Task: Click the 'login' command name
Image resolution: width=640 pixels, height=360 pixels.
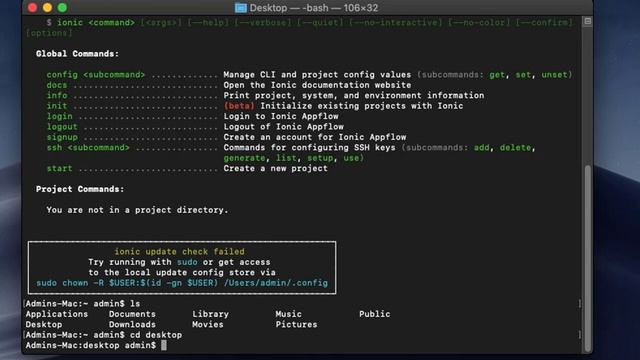Action: tap(60, 116)
